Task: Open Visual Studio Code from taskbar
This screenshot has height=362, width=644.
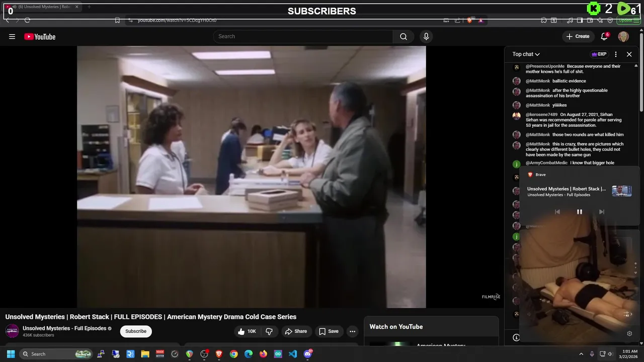Action: click(x=293, y=354)
